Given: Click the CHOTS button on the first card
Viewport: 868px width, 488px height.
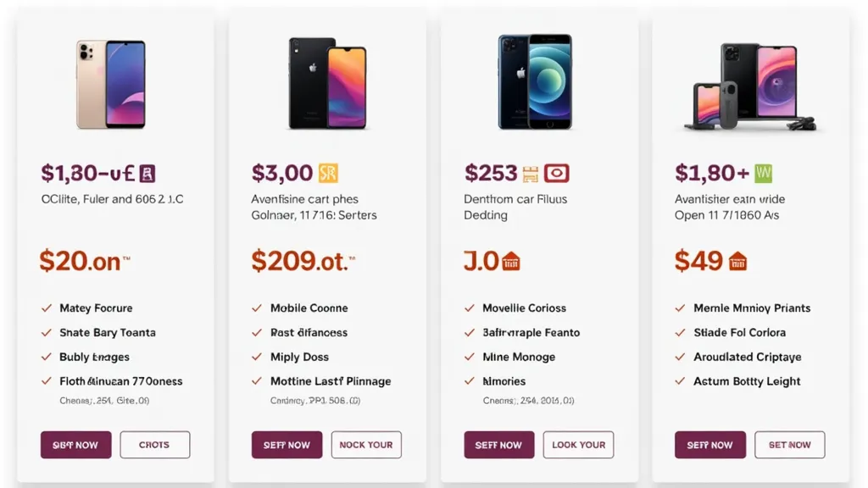Looking at the screenshot, I should click(x=155, y=444).
